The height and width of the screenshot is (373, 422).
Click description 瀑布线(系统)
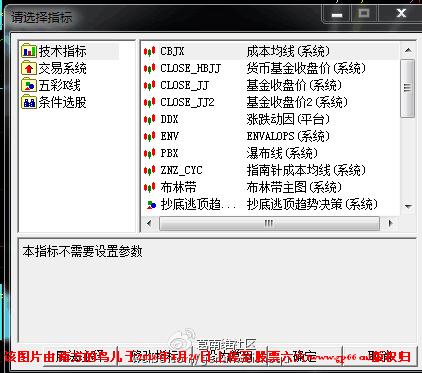[x=282, y=153]
